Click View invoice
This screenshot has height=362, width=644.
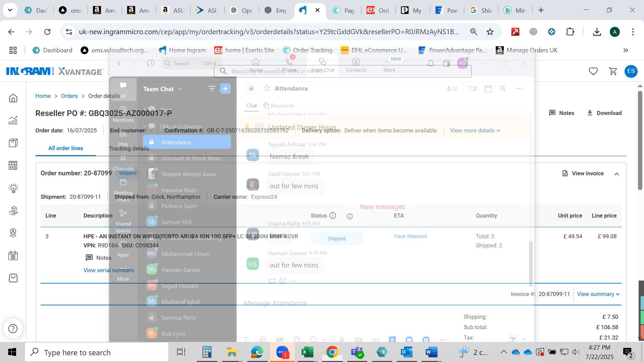(583, 173)
